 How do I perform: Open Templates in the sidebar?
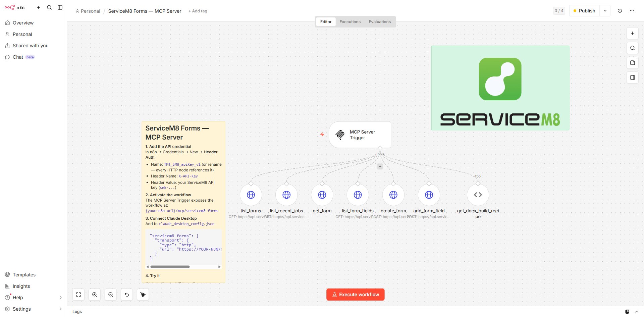[x=33, y=275]
